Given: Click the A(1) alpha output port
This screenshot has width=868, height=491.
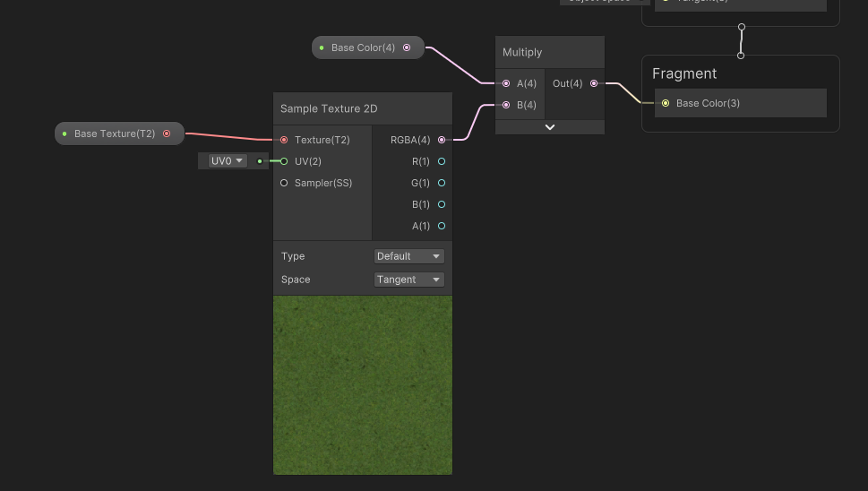Looking at the screenshot, I should point(442,226).
